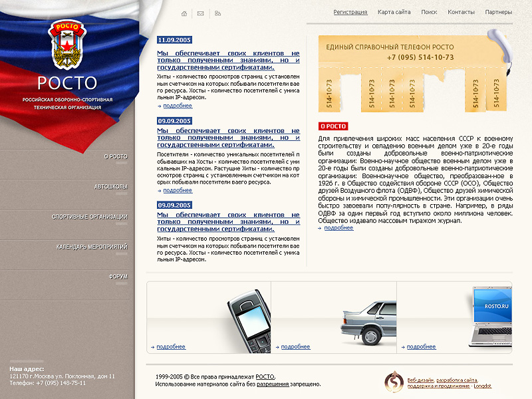532x399 pixels.
Task: Click the Веб-дизайн footer link
Action: tap(420, 380)
